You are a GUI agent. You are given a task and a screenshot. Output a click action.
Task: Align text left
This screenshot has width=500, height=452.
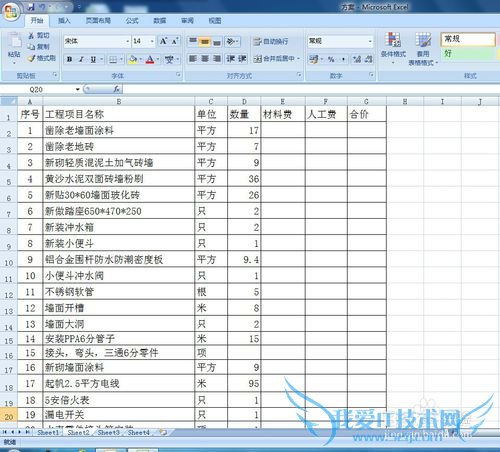(193, 59)
